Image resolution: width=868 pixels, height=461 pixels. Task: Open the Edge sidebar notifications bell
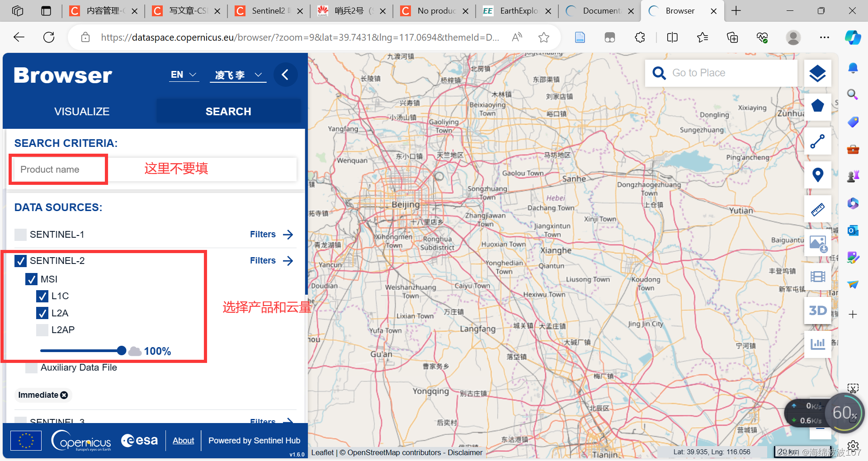tap(853, 68)
